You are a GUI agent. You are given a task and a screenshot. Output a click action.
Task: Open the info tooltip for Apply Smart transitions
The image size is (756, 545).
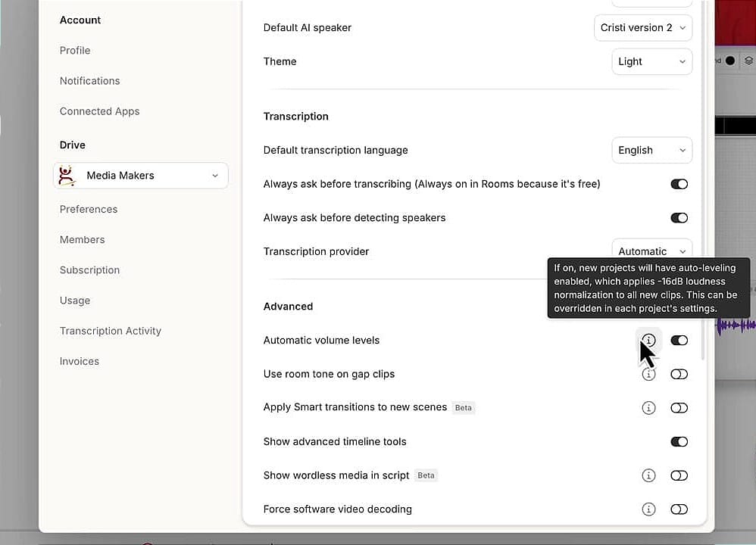(x=648, y=407)
